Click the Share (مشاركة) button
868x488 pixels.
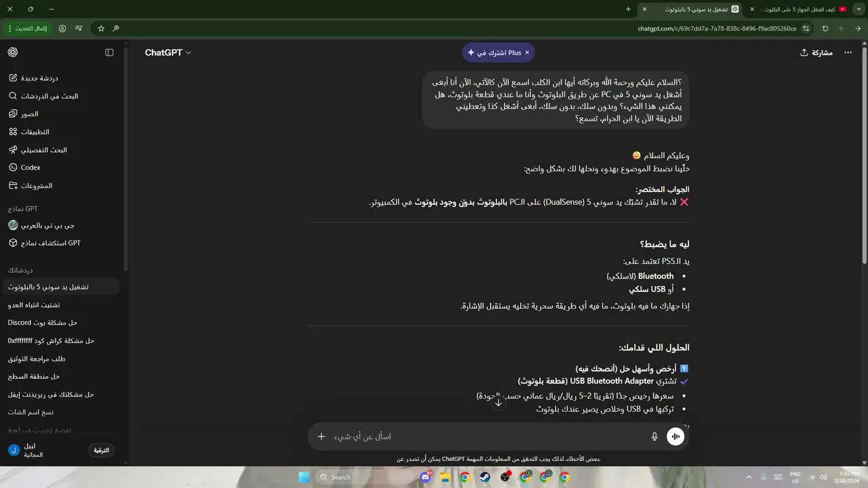(816, 52)
